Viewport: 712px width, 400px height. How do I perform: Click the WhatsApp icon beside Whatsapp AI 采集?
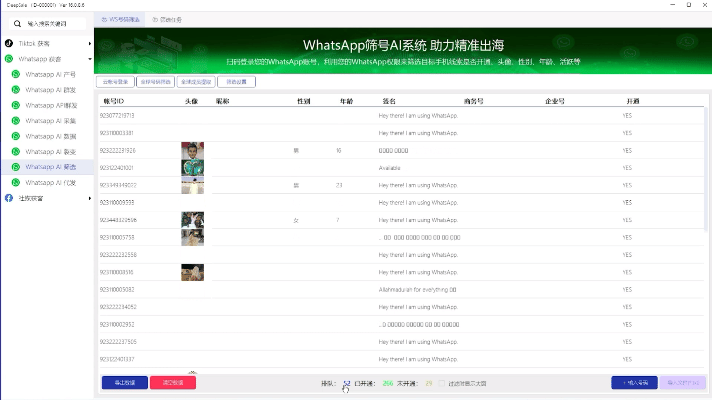[16, 120]
